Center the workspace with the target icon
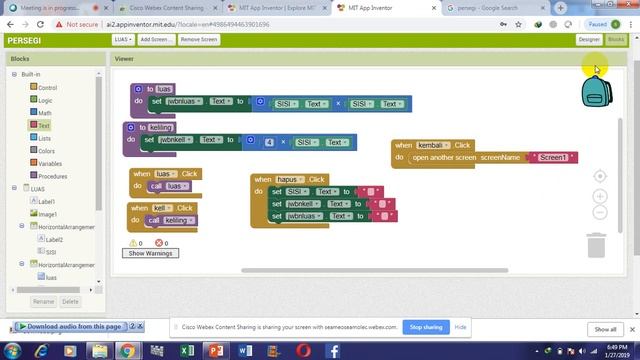Screen dimensions: 640x360 [600, 176]
